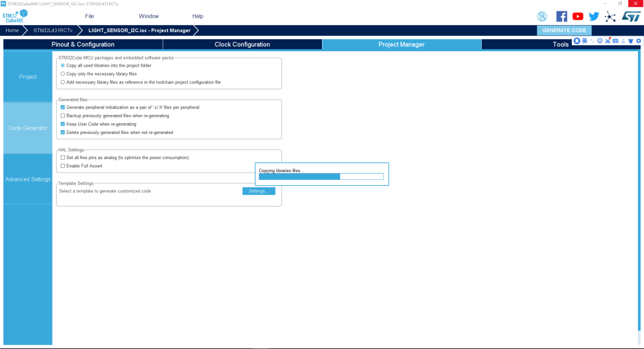Open the IME skin shirt icon
The height and width of the screenshot is (349, 644).
point(631,41)
